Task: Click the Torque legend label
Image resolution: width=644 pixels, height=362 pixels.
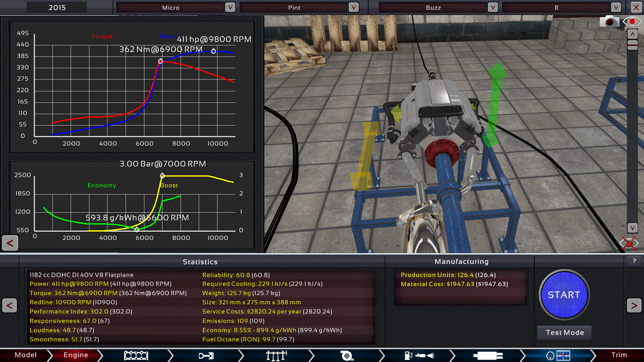Action: point(102,36)
